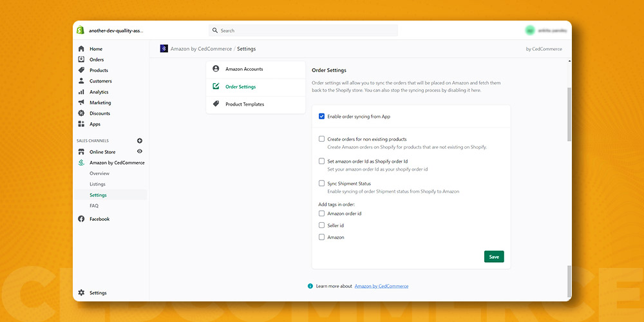This screenshot has height=322, width=644.
Task: Click the CedCommerce app logo in breadcrumb
Action: (x=164, y=48)
